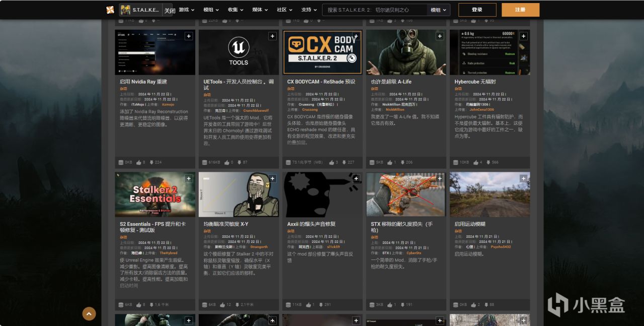Open uploader Crussong profile link
The image size is (644, 326).
310,109
